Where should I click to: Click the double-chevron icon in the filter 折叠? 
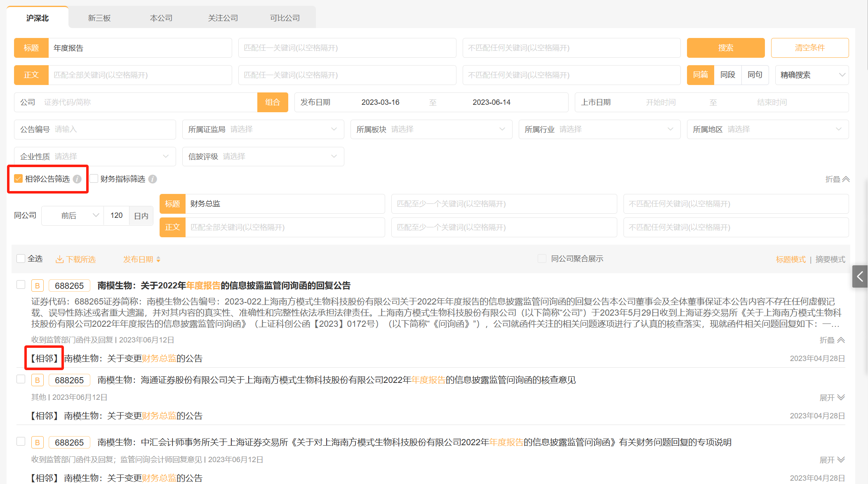[x=846, y=179]
